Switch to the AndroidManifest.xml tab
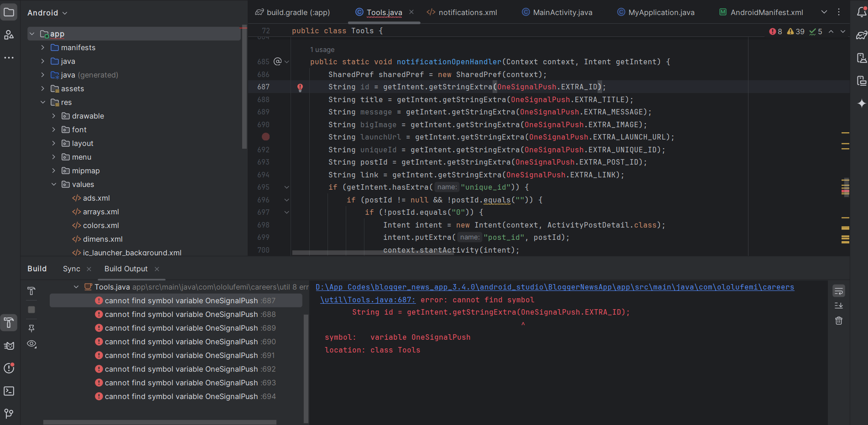The width and height of the screenshot is (868, 425). coord(761,12)
